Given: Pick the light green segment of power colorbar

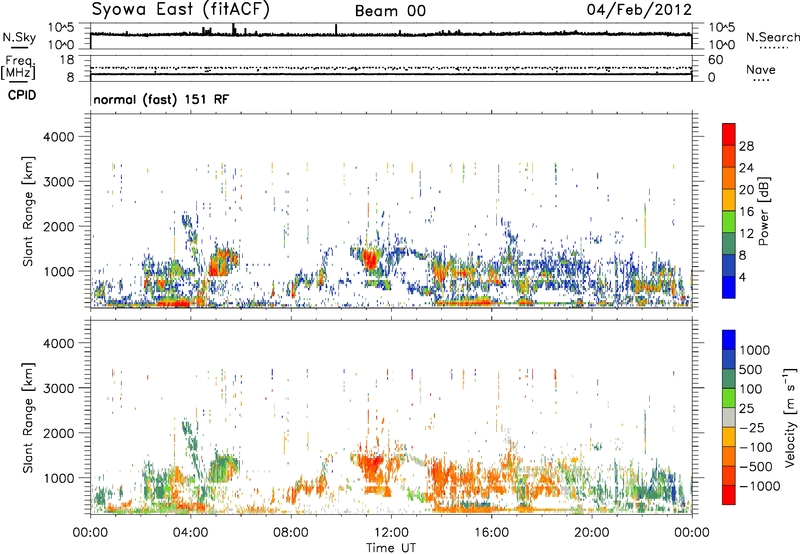Looking at the screenshot, I should click(x=729, y=221).
